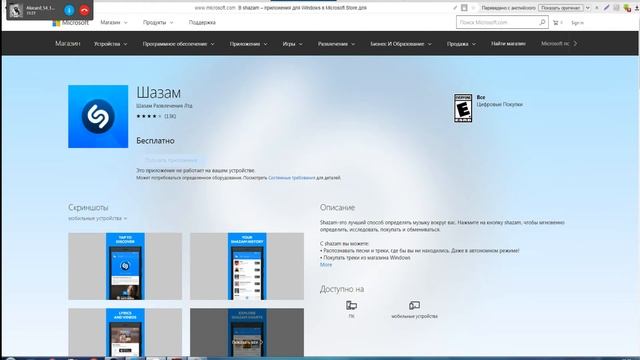The image size is (640, 360).
Task: Click the mobile devices icon
Action: 414,306
